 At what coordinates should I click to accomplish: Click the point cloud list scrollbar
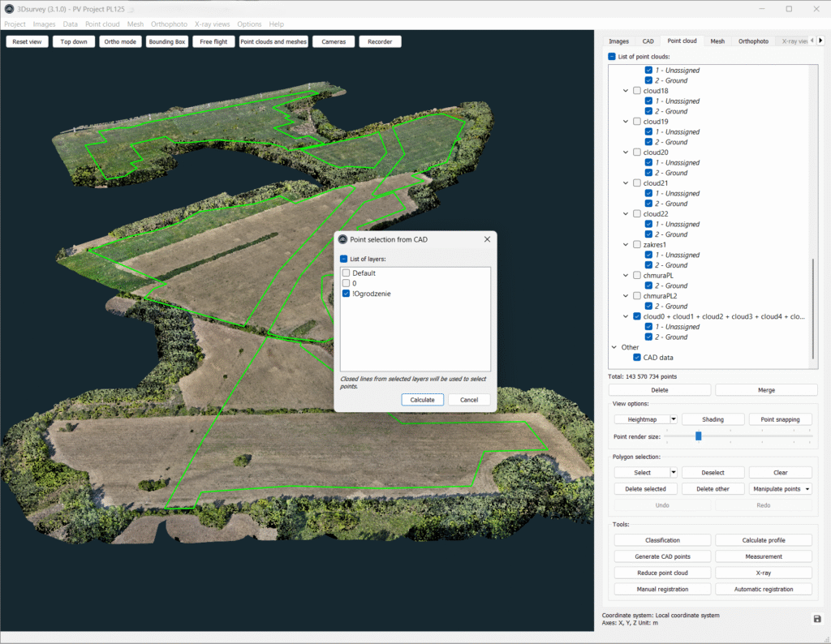pos(813,309)
